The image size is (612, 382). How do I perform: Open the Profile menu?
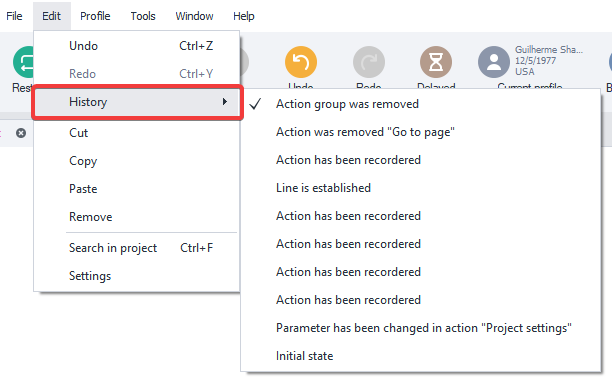[95, 16]
